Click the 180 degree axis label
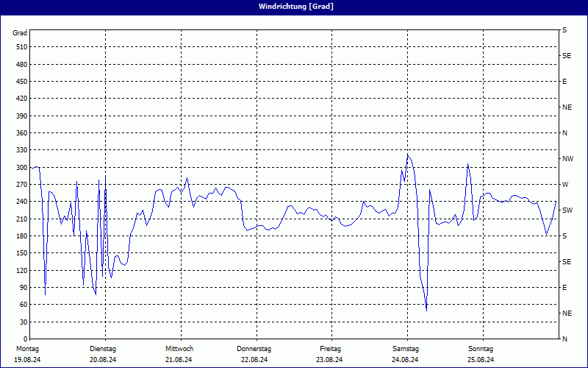The width and height of the screenshot is (588, 368). pyautogui.click(x=22, y=236)
